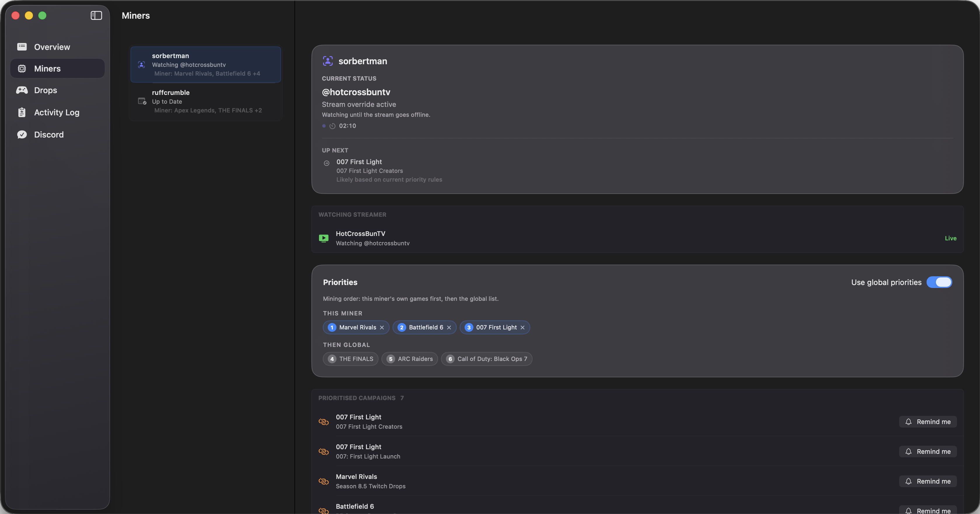
Task: Select the sorbertman miner row
Action: point(205,64)
